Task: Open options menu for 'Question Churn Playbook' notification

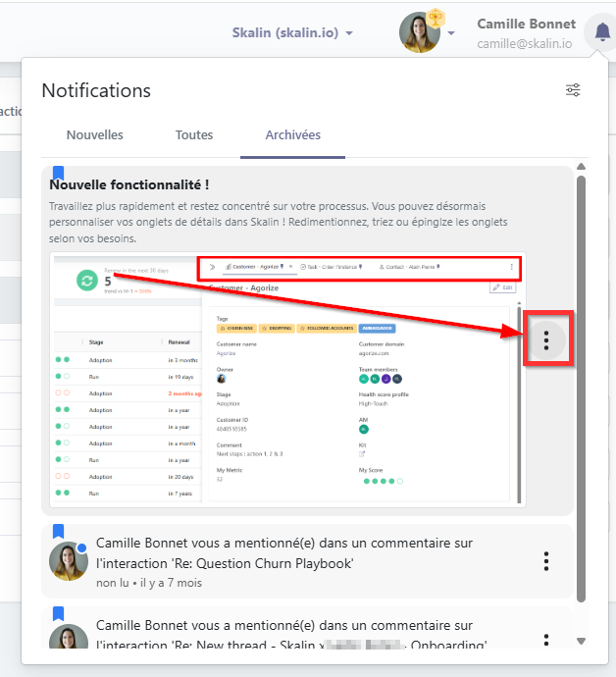Action: point(546,561)
